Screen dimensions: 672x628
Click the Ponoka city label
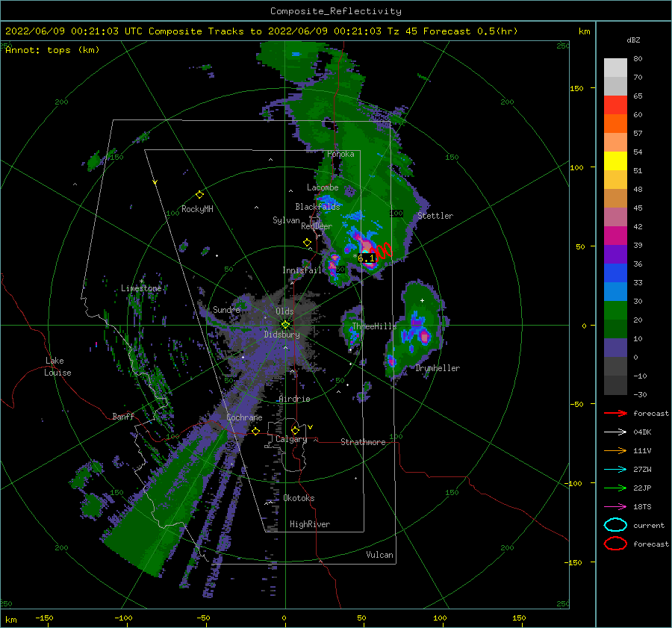pyautogui.click(x=340, y=154)
